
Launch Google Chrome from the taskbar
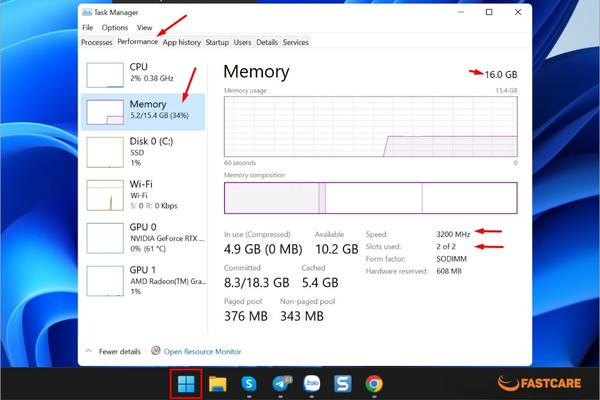point(374,384)
